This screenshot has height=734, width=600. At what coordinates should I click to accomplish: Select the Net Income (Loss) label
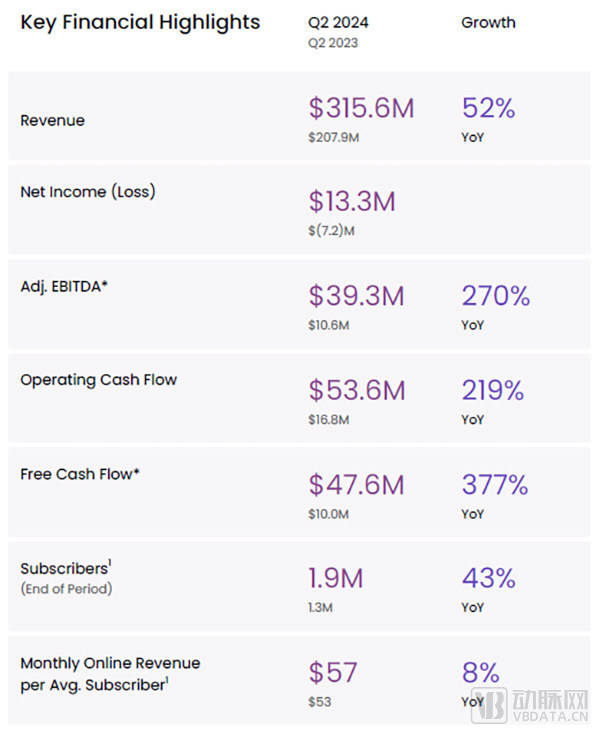(x=88, y=191)
